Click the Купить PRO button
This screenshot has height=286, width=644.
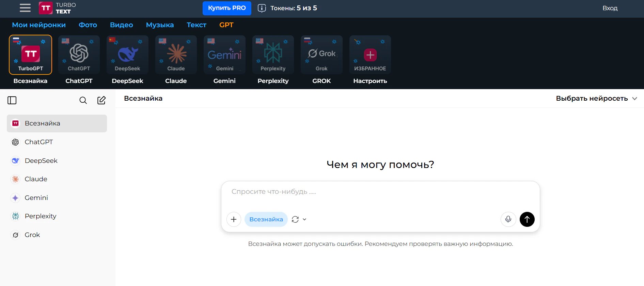[x=227, y=8]
